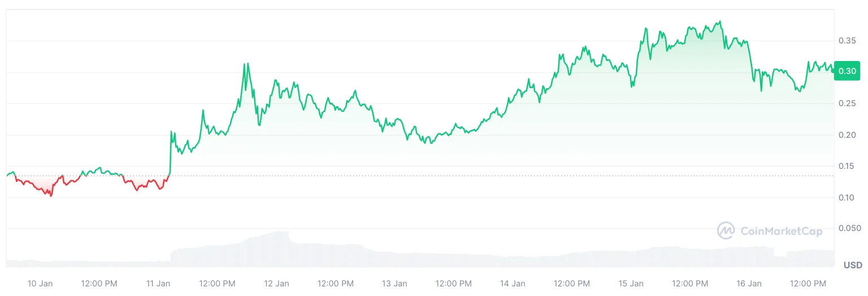This screenshot has width=868, height=296.
Task: Select the 15 Jan date label
Action: click(631, 284)
